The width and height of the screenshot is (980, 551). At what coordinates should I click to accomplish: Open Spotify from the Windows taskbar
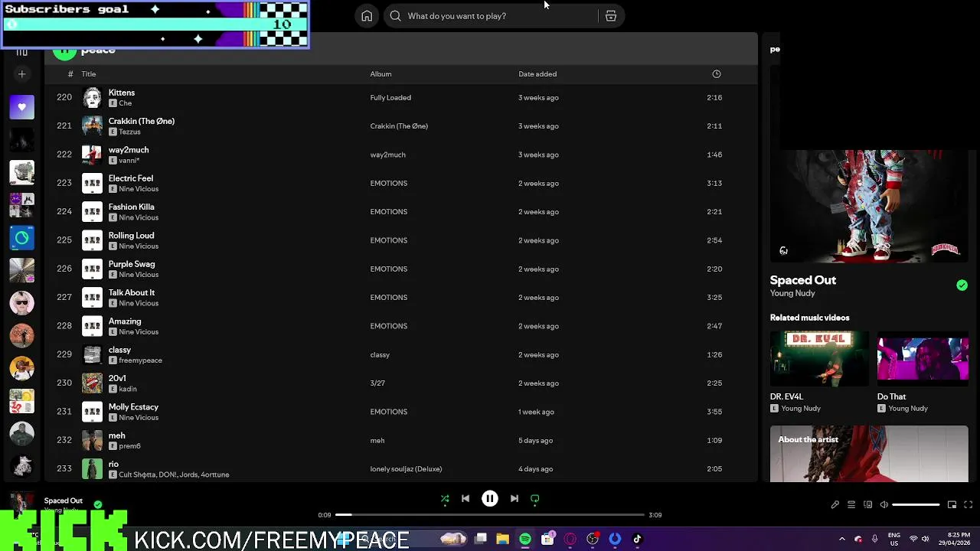coord(525,540)
